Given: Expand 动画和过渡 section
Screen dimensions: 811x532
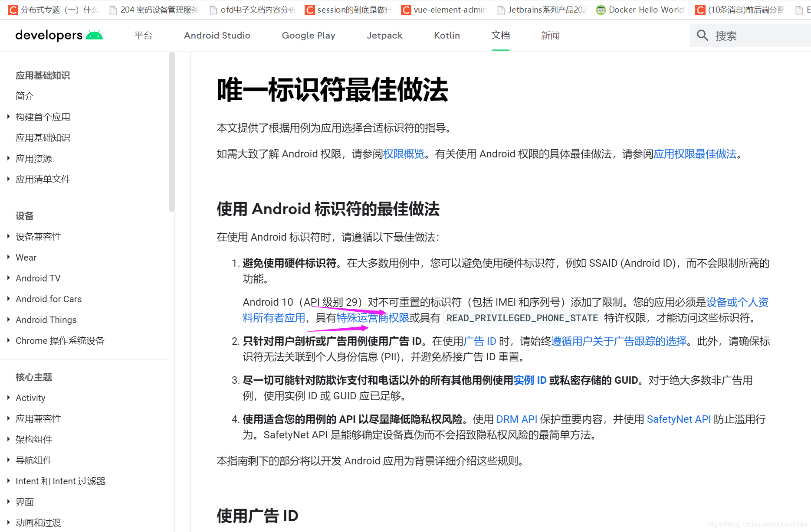Looking at the screenshot, I should tap(9, 522).
